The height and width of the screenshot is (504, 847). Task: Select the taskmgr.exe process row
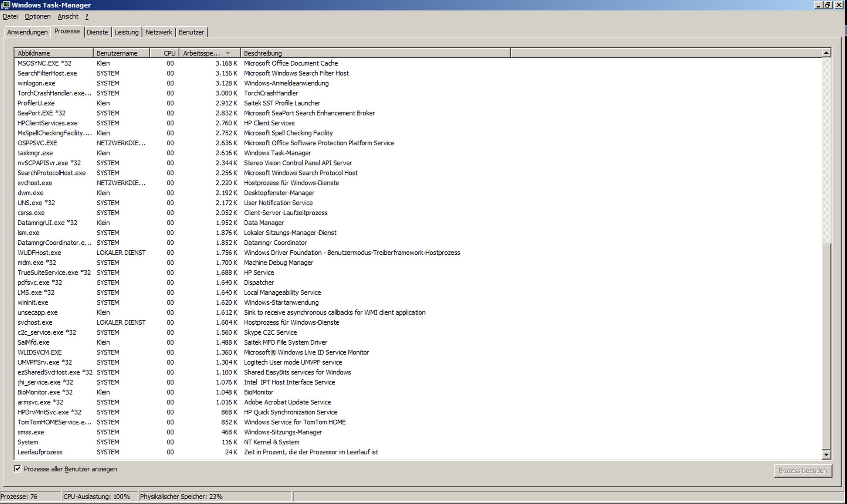coord(35,153)
